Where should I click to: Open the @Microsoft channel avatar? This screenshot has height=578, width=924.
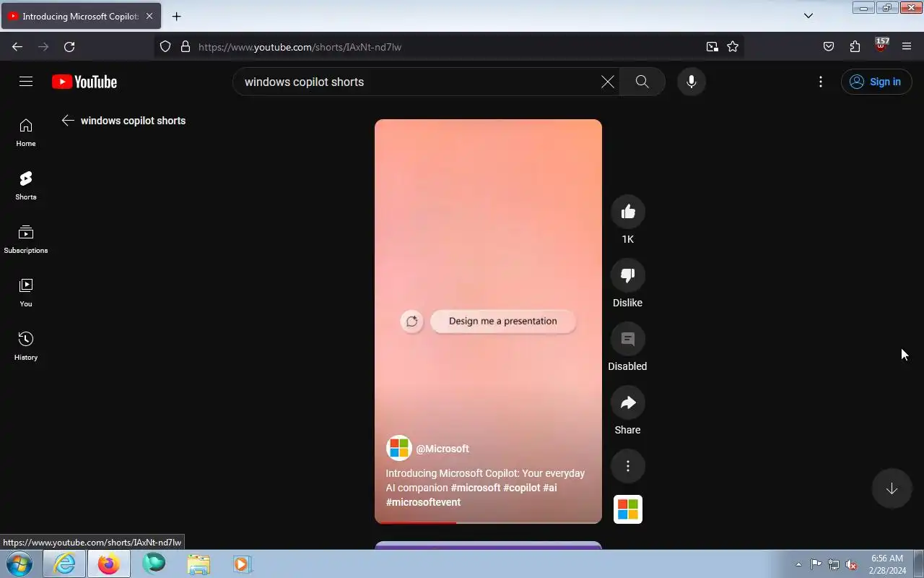[398, 448]
